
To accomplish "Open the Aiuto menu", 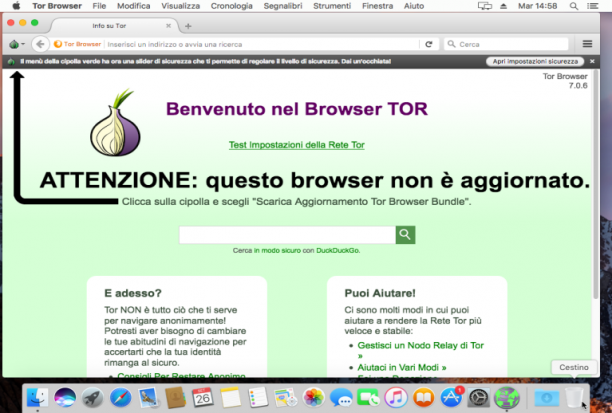I will point(414,6).
